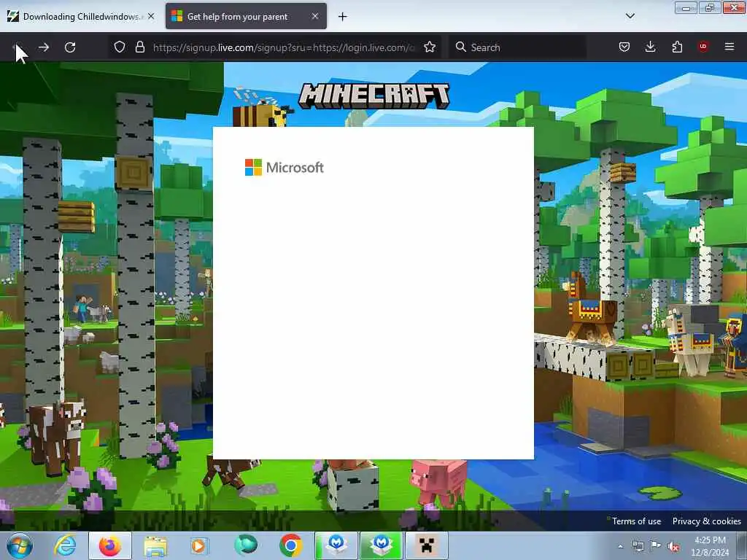The image size is (747, 560).
Task: Launch Internet Explorer from the taskbar
Action: coord(65,545)
